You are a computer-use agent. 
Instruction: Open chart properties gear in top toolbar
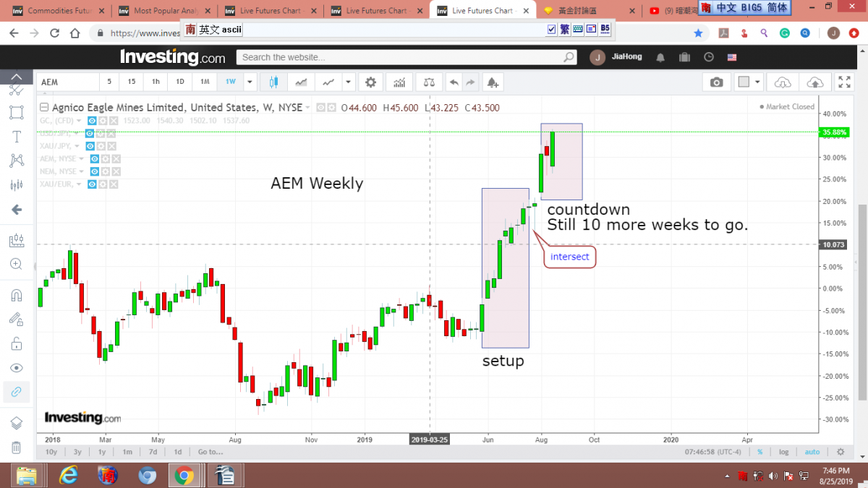coord(370,82)
